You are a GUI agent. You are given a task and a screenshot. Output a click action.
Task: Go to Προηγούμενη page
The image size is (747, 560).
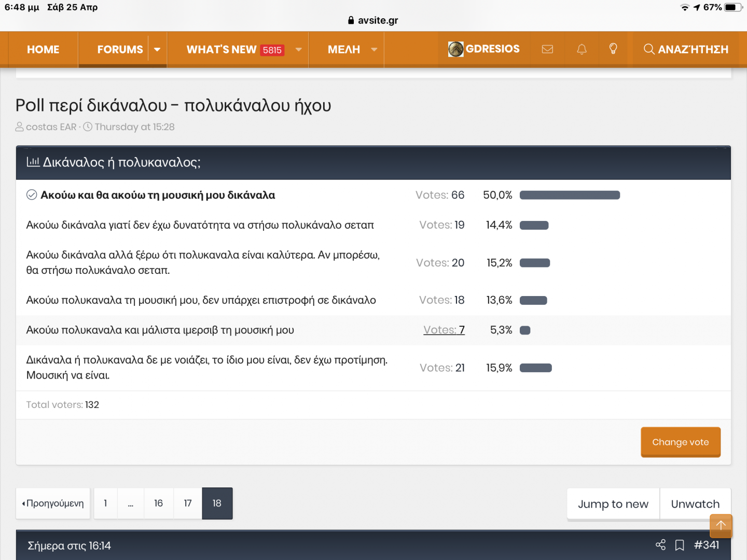click(x=53, y=503)
